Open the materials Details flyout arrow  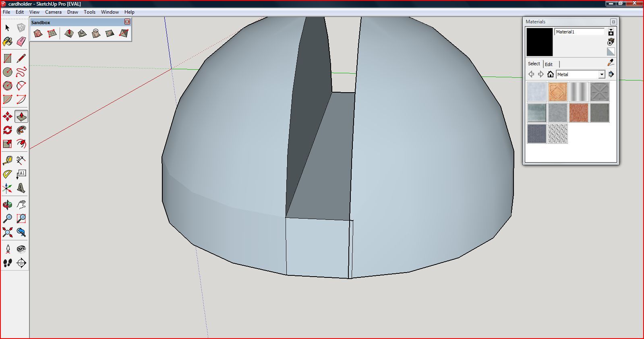[x=611, y=74]
